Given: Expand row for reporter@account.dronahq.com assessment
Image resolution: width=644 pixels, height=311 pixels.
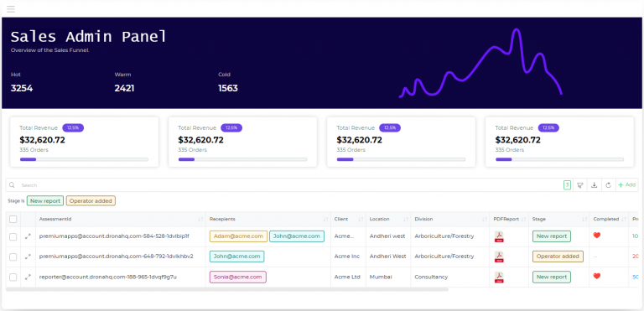Looking at the screenshot, I should (x=28, y=277).
